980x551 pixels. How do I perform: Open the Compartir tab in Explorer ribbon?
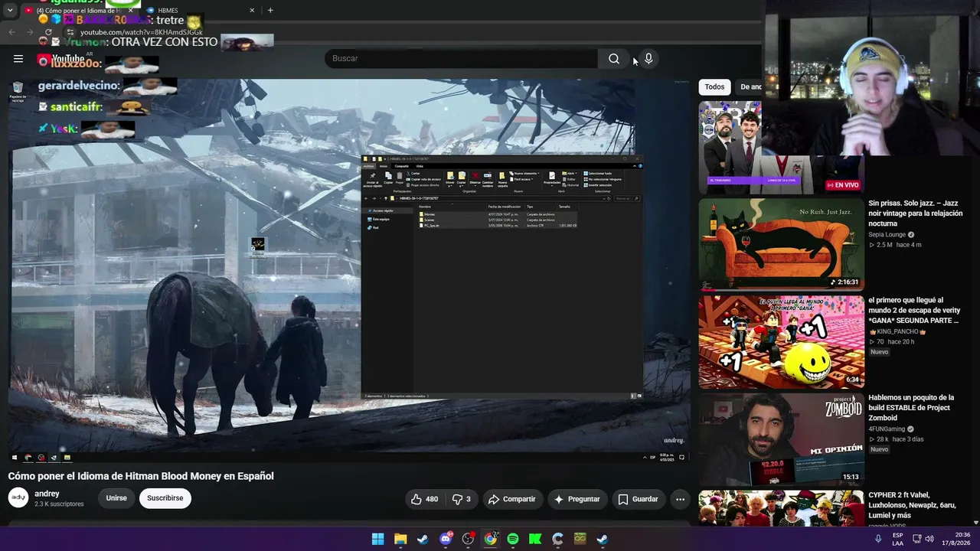[x=401, y=166]
